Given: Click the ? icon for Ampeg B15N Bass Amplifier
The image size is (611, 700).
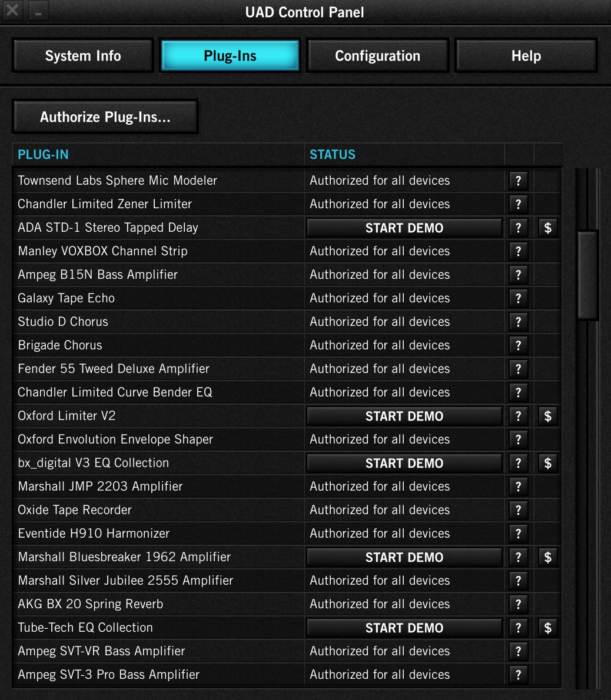Looking at the screenshot, I should click(x=518, y=275).
